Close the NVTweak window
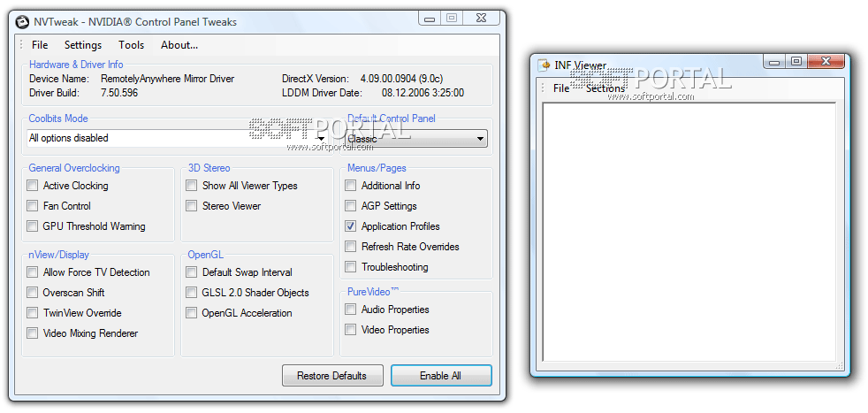868x413 pixels. point(481,19)
